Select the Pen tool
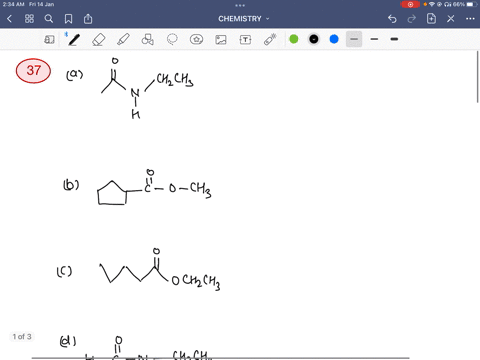 (x=74, y=40)
